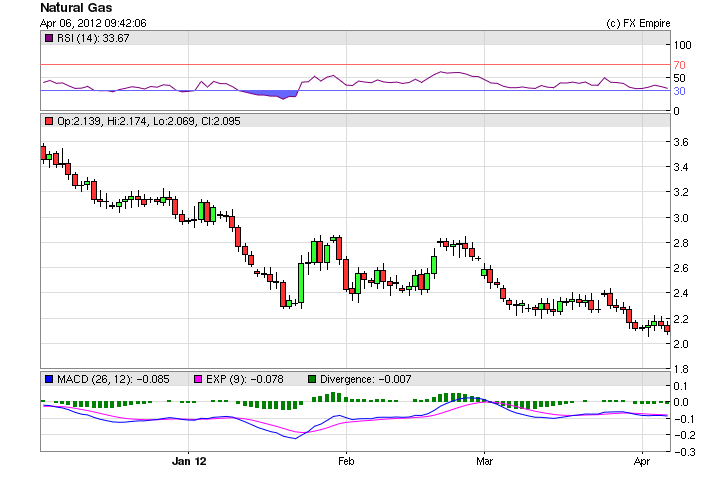This screenshot has width=710, height=487.
Task: Click the tall green candle in late January
Action: (x=301, y=282)
